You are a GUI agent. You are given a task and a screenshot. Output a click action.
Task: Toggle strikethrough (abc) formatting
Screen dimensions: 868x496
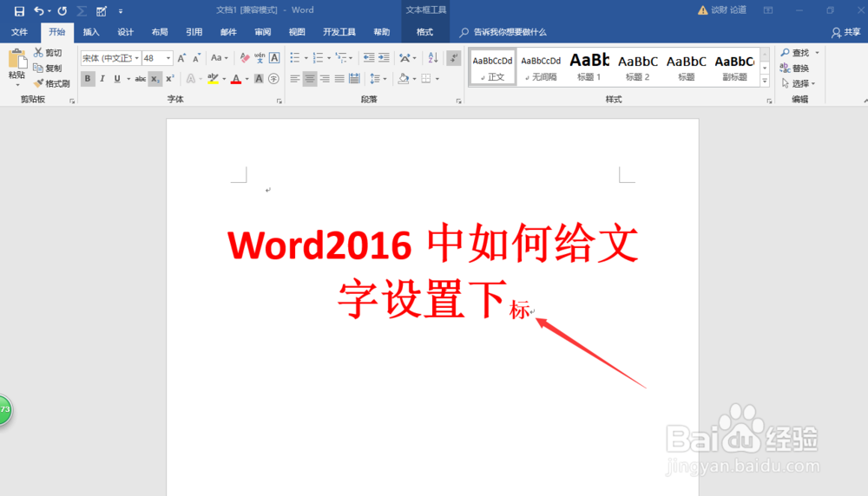pyautogui.click(x=140, y=79)
